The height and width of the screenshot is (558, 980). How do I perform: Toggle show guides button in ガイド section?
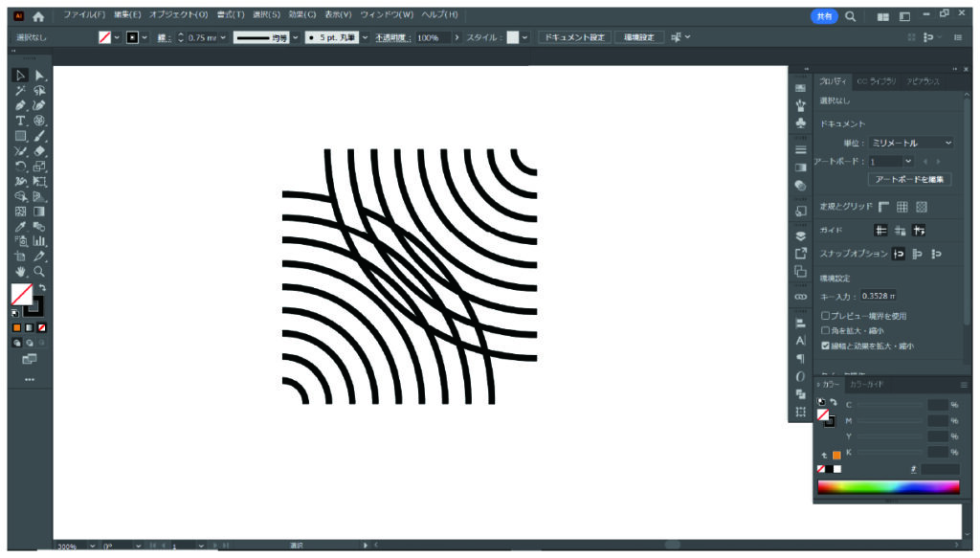[x=880, y=231]
